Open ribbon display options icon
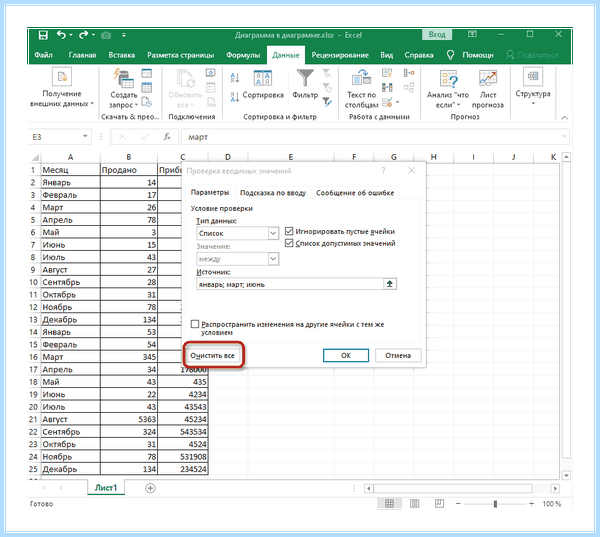The width and height of the screenshot is (600, 537). pos(472,34)
